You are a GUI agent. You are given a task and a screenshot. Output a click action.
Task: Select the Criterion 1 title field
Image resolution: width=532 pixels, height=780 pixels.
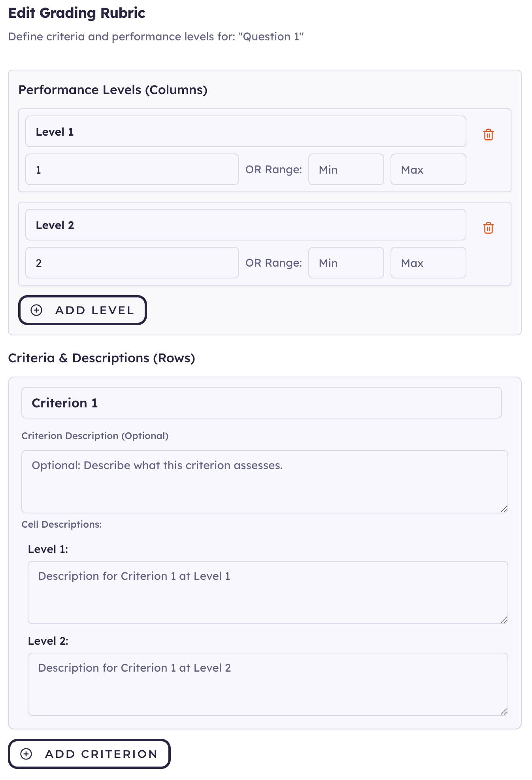[x=263, y=403]
